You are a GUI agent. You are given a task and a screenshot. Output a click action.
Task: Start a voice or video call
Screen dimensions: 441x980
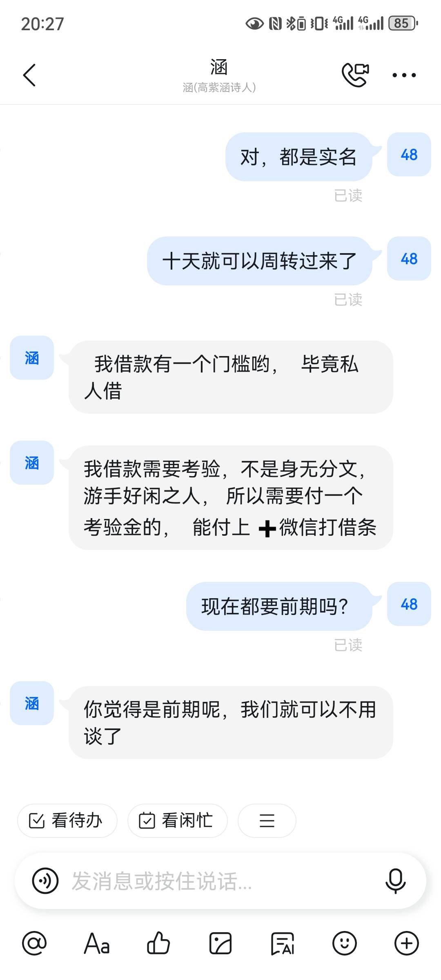(355, 75)
